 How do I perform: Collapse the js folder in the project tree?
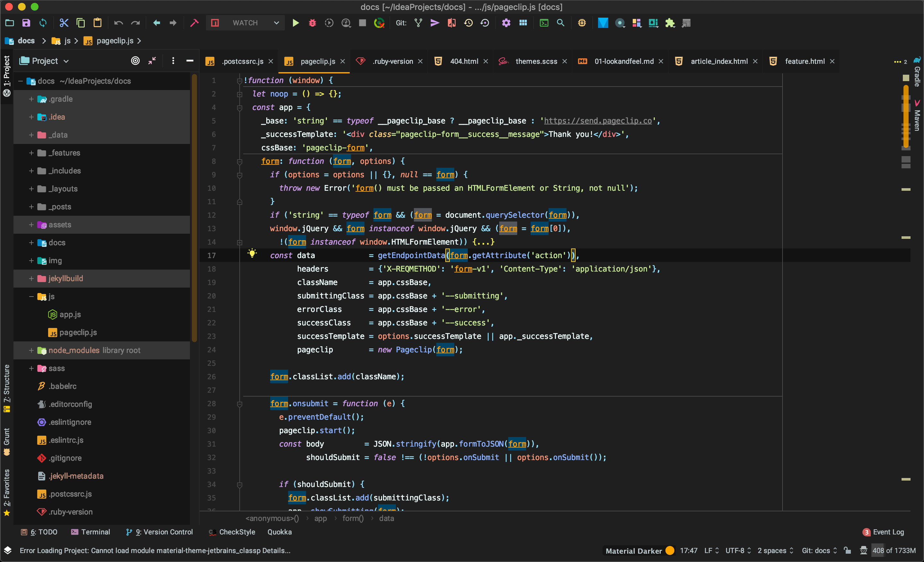pyautogui.click(x=31, y=296)
